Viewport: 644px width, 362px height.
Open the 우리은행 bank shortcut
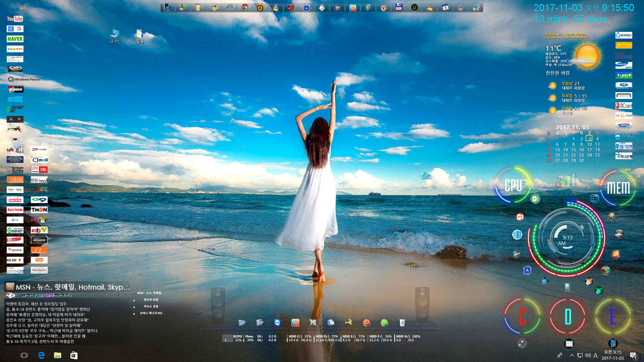(x=624, y=136)
